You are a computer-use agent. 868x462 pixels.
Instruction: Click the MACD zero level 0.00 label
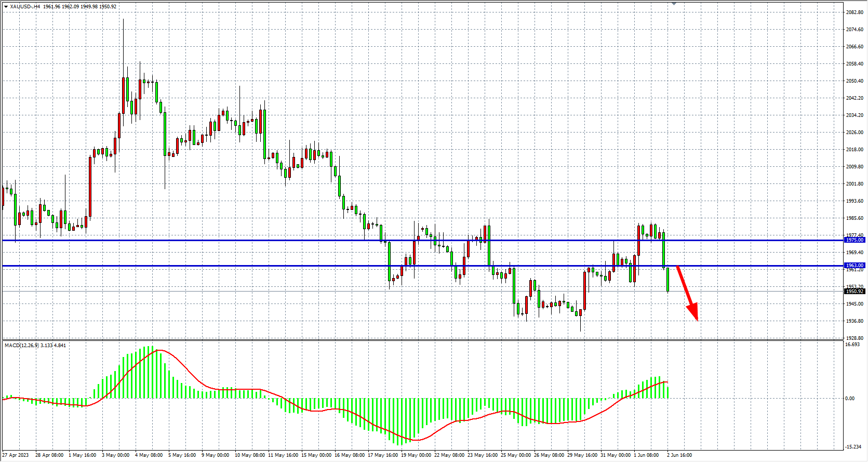[850, 399]
